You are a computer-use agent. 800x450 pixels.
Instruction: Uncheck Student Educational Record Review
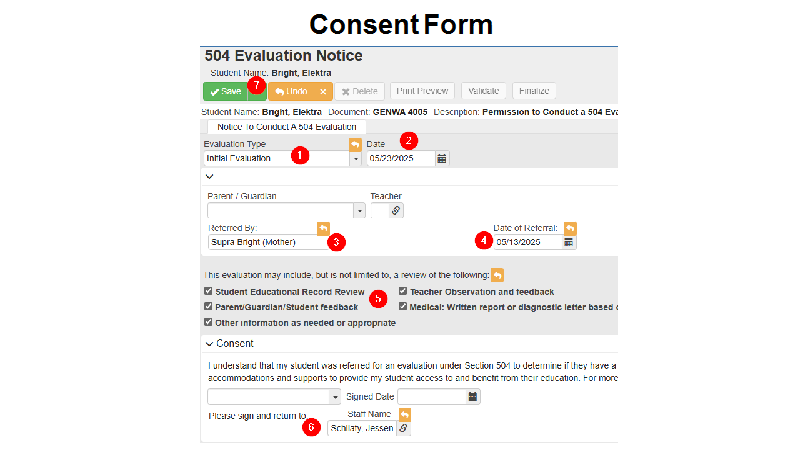click(x=208, y=291)
